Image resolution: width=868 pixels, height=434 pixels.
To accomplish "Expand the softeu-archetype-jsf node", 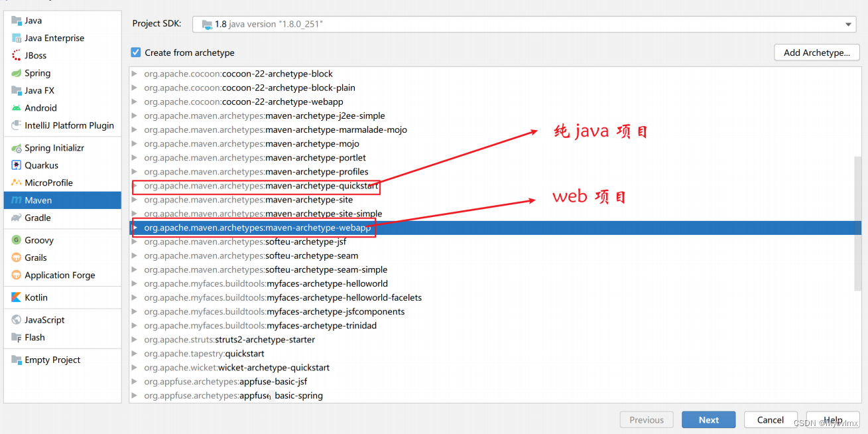I will pos(135,242).
